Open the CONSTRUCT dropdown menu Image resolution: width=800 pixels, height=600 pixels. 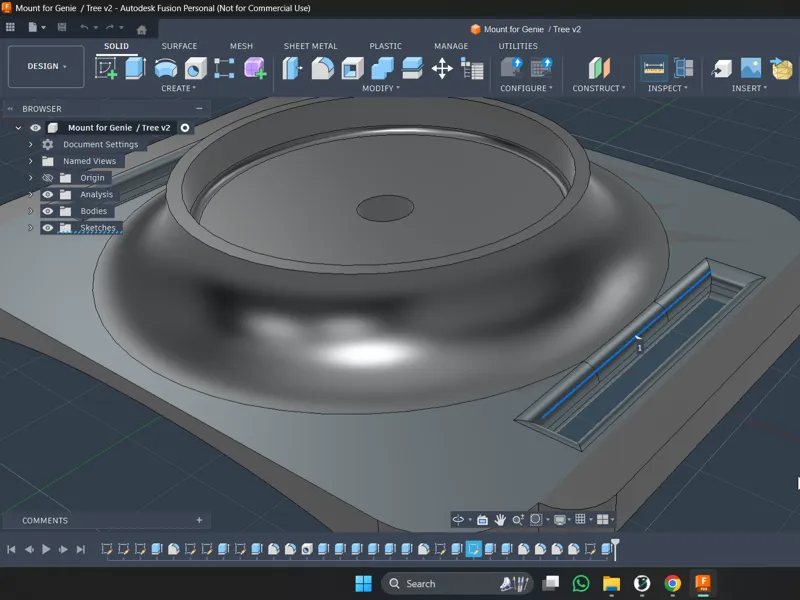[x=599, y=88]
